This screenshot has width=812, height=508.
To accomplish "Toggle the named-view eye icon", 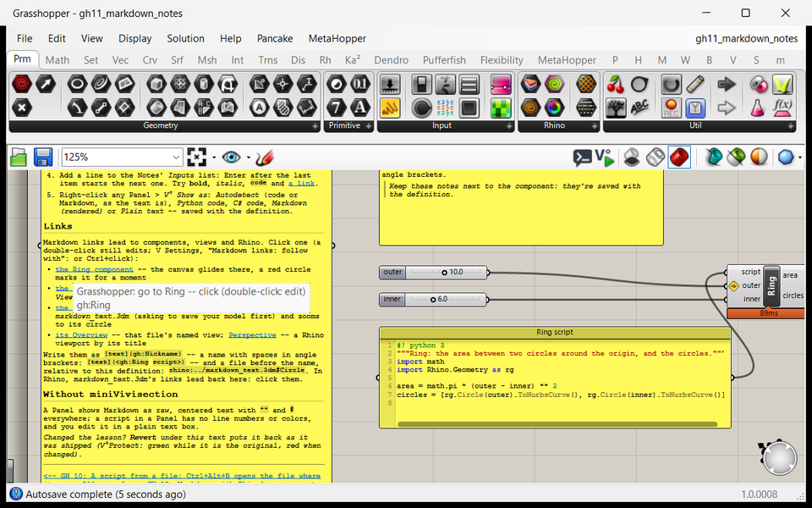I will (231, 157).
